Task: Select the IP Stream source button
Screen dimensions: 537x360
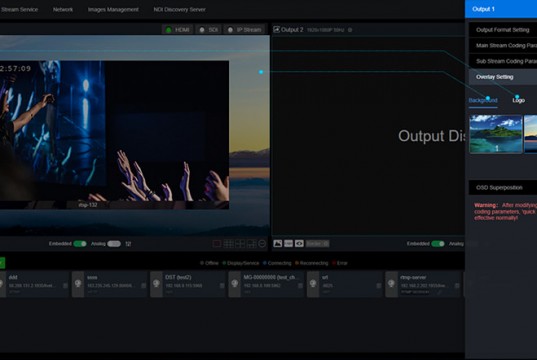Action: [245, 30]
